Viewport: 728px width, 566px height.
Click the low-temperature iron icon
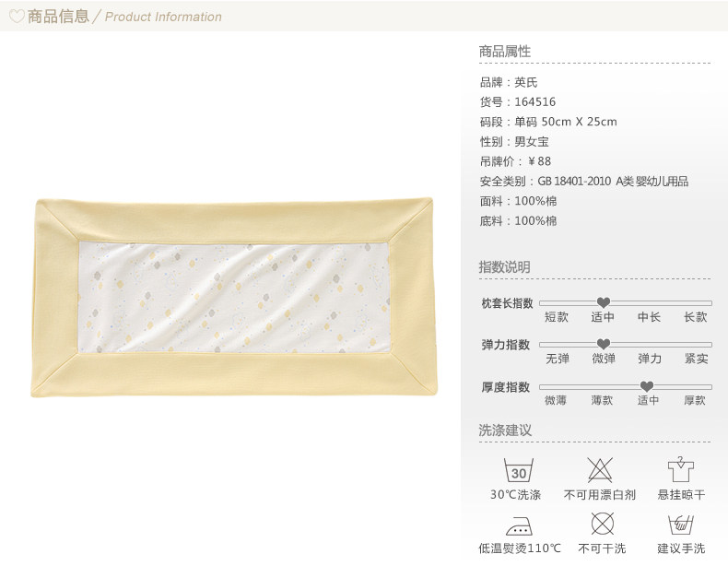point(519,526)
